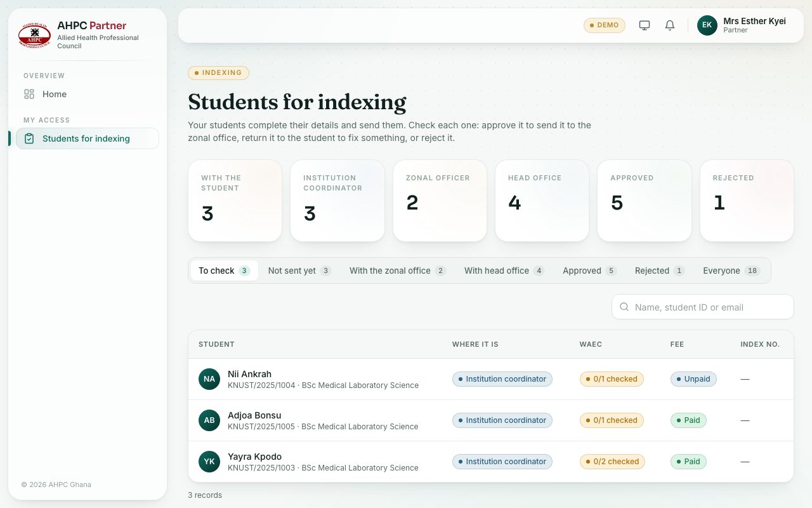The image size is (812, 508).
Task: Click the Home grid icon in sidebar
Action: point(29,94)
